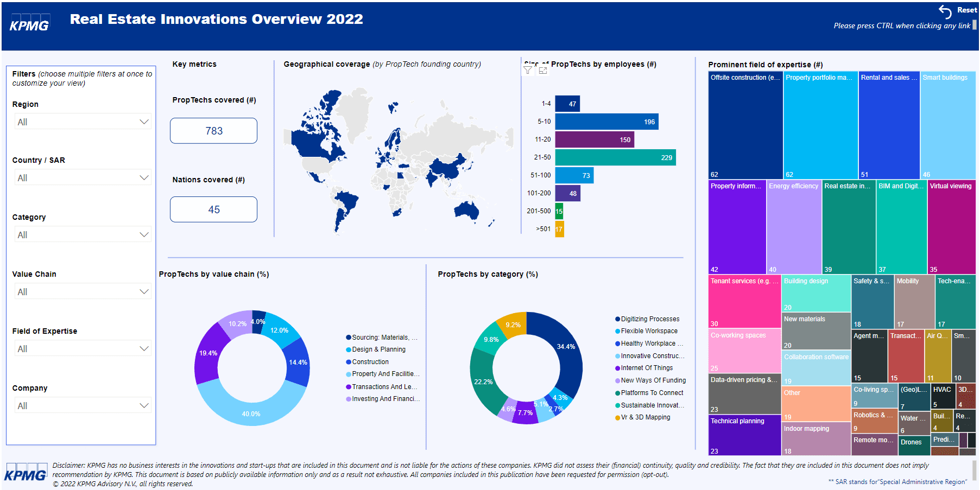Select the 22.2% category donut segment

483,383
